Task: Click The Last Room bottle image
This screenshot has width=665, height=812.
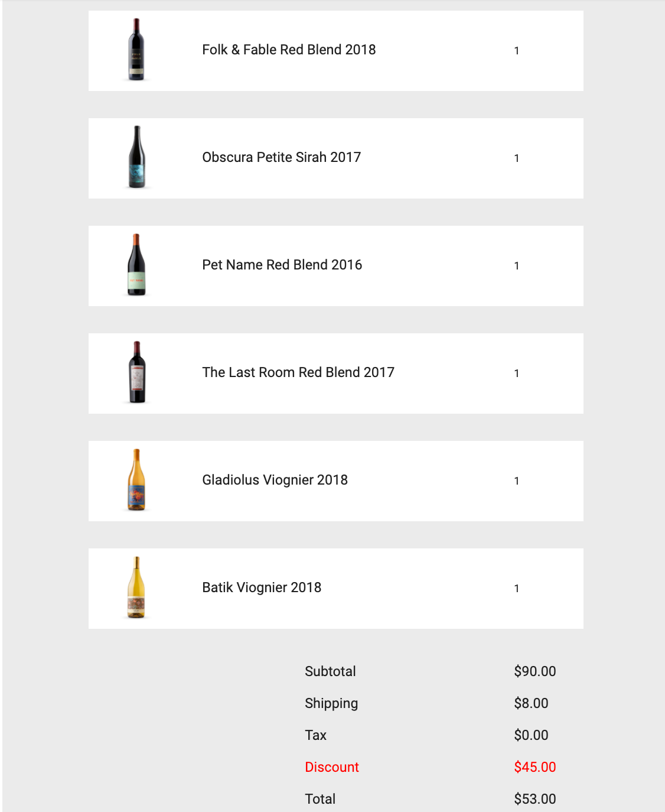Action: pos(136,372)
